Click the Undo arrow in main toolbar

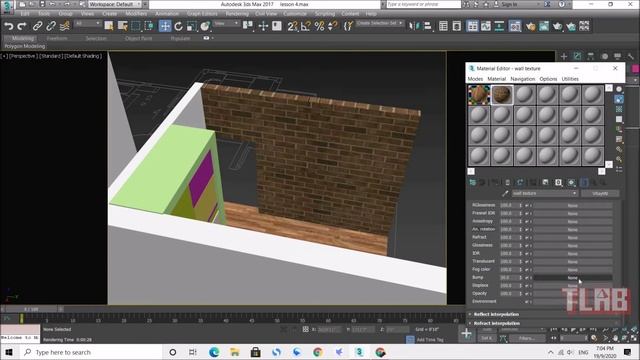(9, 26)
